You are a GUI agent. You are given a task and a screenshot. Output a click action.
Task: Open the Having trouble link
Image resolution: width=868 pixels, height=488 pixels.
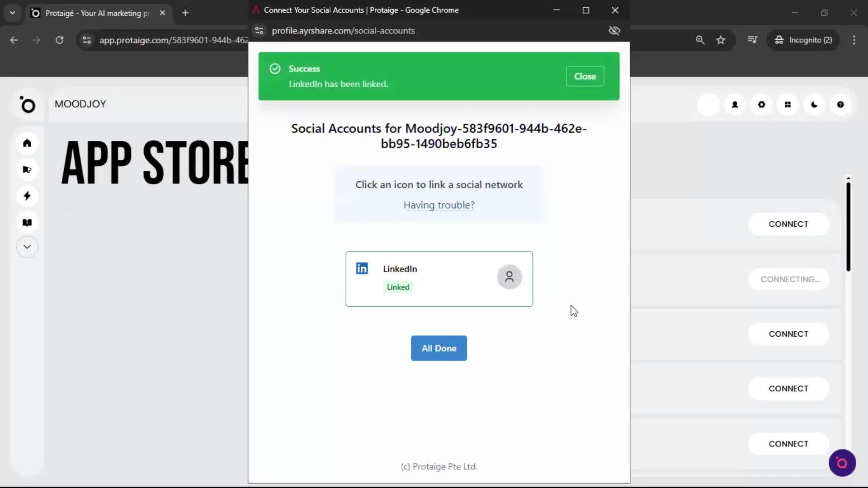coord(439,205)
